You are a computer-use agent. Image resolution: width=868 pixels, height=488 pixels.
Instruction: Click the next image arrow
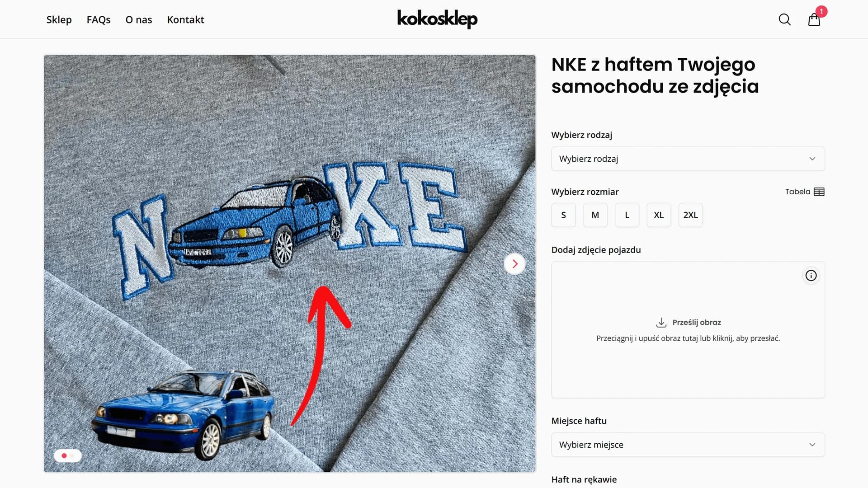click(x=514, y=264)
